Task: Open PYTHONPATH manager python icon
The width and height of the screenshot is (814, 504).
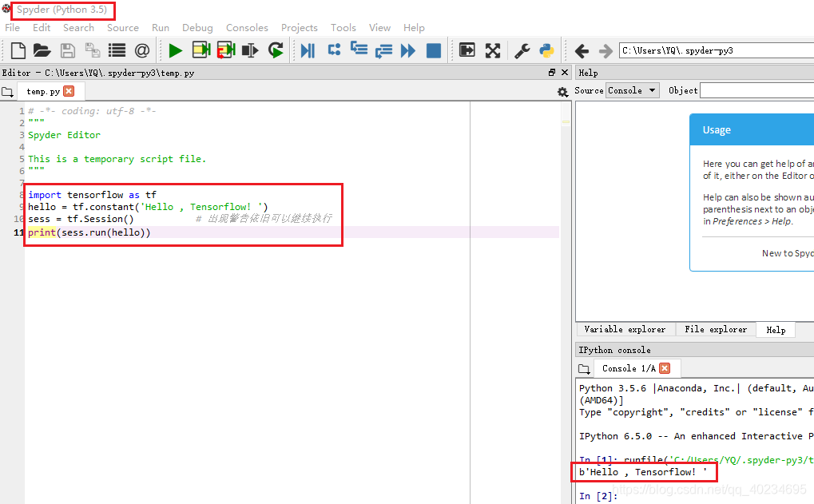Action: tap(546, 50)
